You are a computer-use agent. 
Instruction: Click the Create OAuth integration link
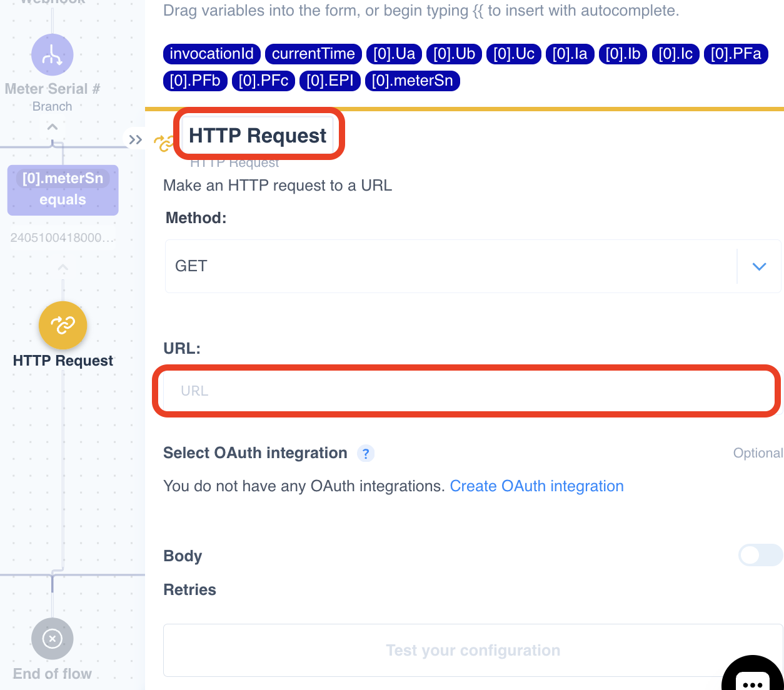click(x=536, y=486)
